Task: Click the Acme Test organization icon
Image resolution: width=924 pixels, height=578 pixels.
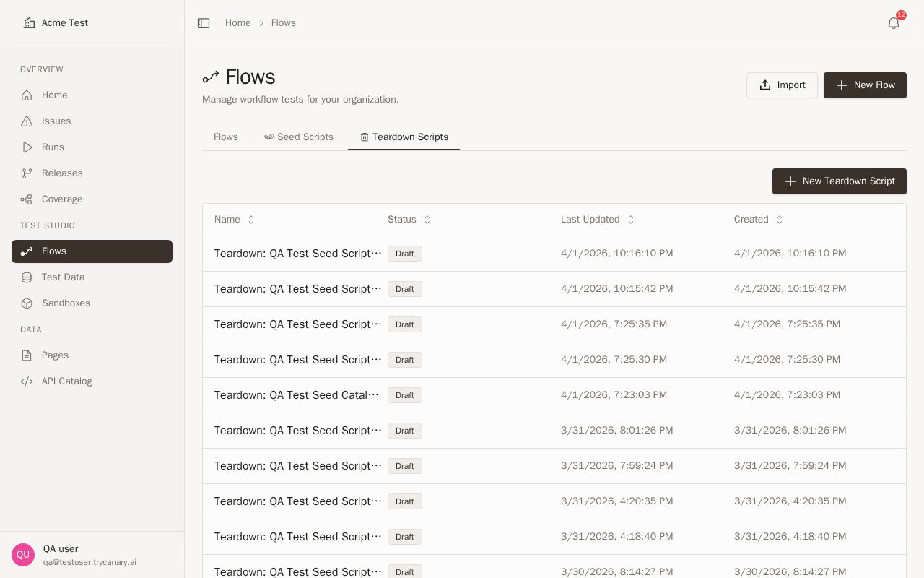Action: tap(30, 23)
